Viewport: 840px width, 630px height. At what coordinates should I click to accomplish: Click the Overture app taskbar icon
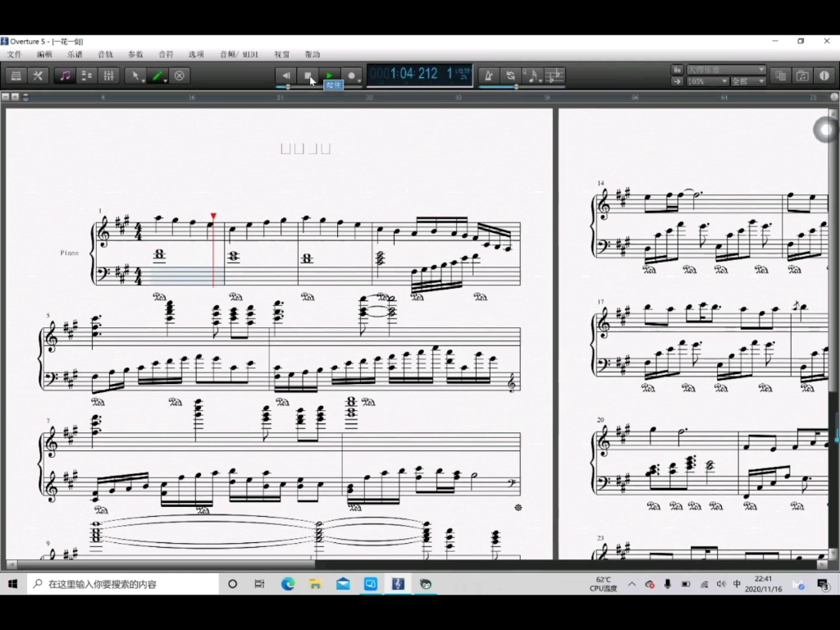pyautogui.click(x=398, y=584)
